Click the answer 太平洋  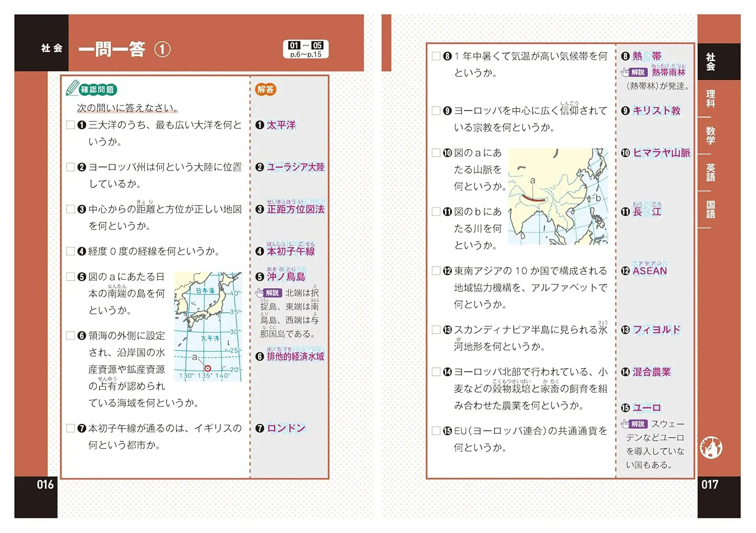281,125
